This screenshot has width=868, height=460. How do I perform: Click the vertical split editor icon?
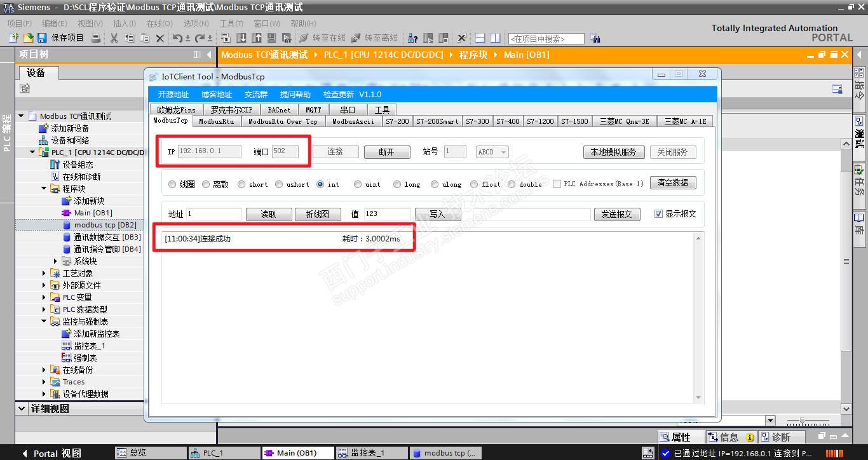(496, 38)
